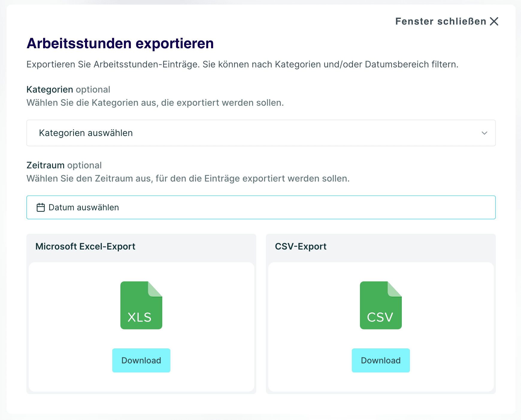The width and height of the screenshot is (521, 420).
Task: Select the 'CSV-Export' card heading
Action: coord(300,246)
